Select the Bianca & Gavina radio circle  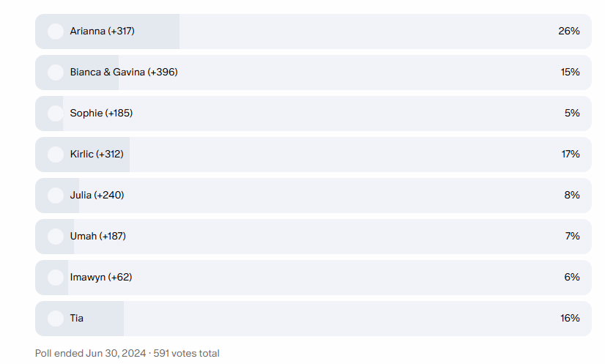tap(55, 73)
